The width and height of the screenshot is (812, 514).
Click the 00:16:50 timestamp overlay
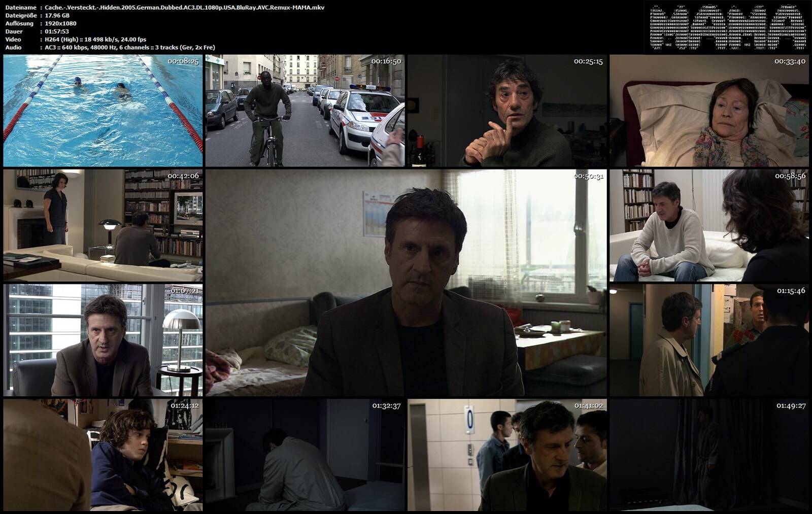click(386, 61)
